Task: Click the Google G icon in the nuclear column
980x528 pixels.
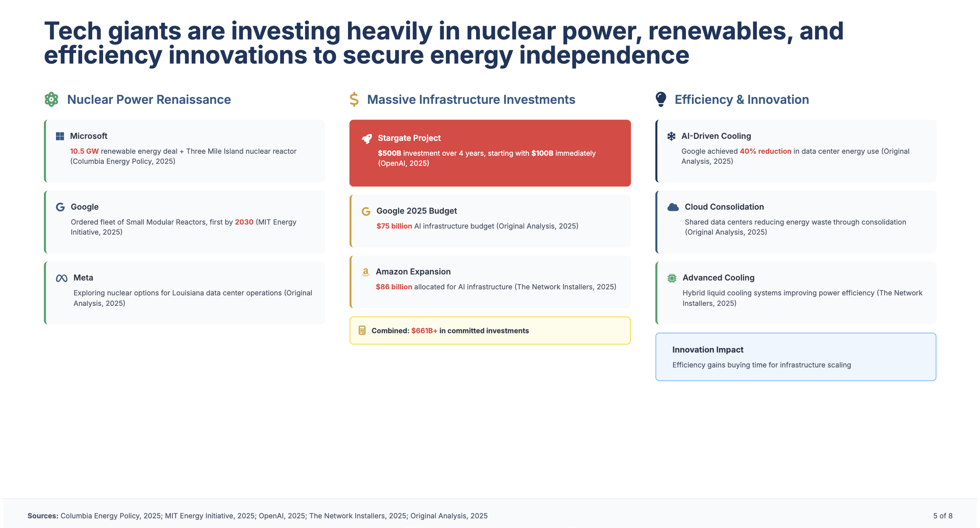Action: tap(60, 207)
